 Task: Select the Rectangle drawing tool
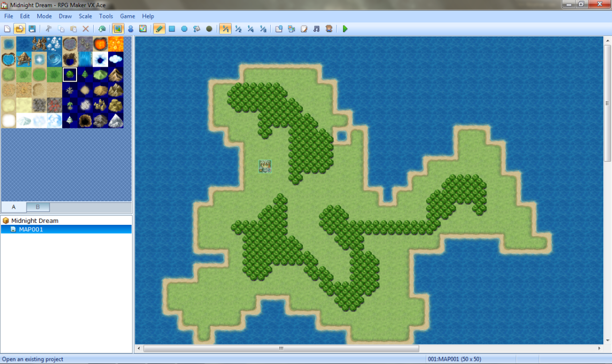pyautogui.click(x=172, y=29)
